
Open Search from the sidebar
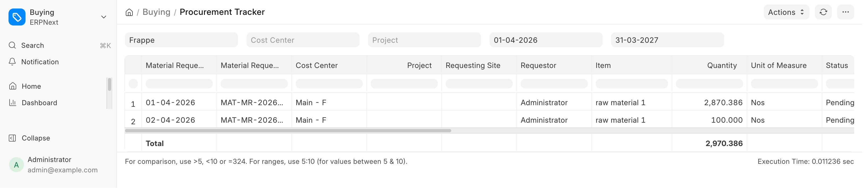tap(32, 45)
